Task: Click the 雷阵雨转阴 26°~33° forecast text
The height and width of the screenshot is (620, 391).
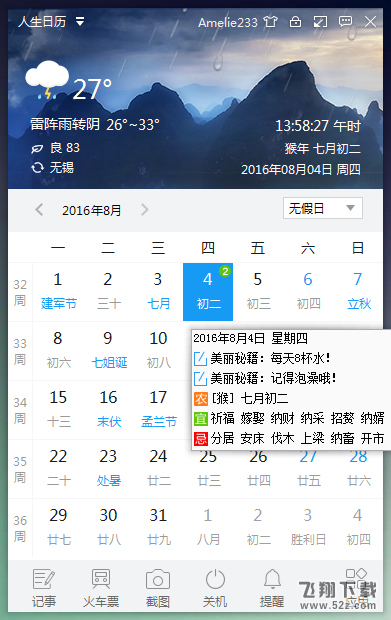Action: click(95, 125)
